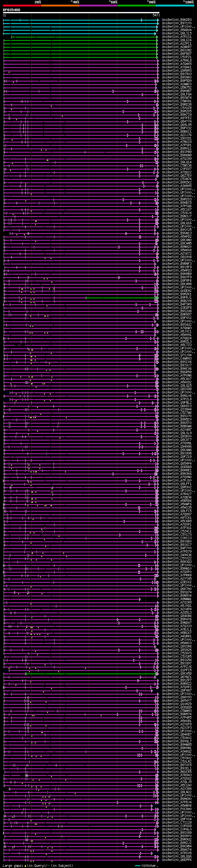Screen dimensions: 197x868
Task: Select hit label UniRef100_Q7XJ94
Action: tap(177, 355)
